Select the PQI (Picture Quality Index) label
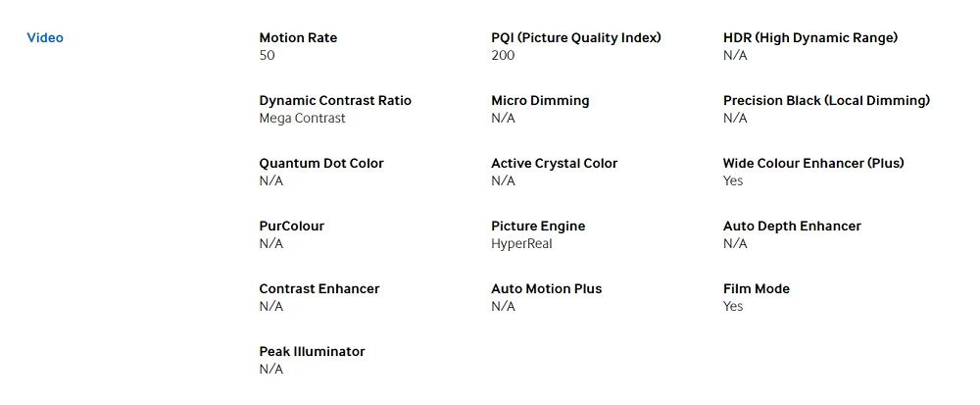This screenshot has width=980, height=405. click(x=576, y=38)
